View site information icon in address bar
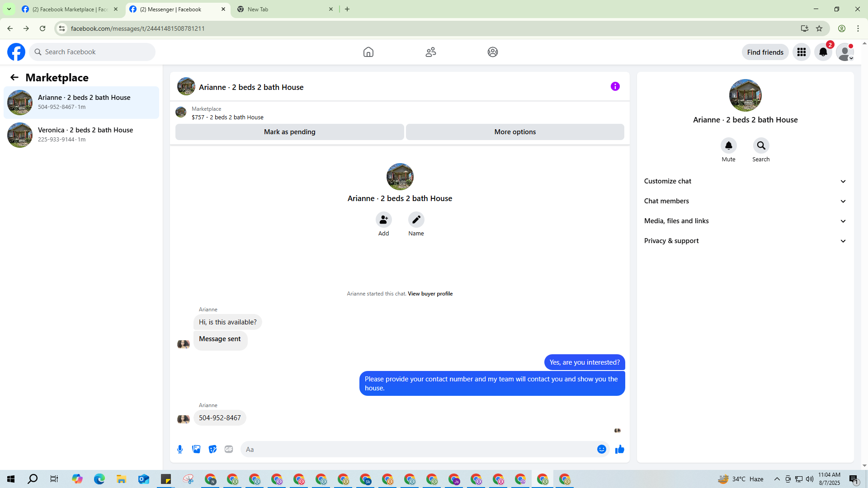Image resolution: width=868 pixels, height=488 pixels. (62, 28)
